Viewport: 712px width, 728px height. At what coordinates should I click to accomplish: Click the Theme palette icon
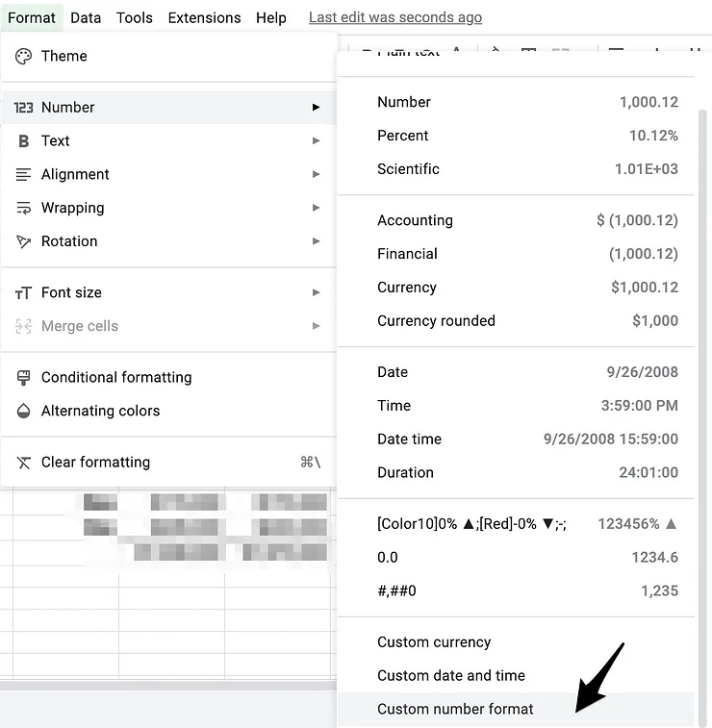click(x=24, y=57)
